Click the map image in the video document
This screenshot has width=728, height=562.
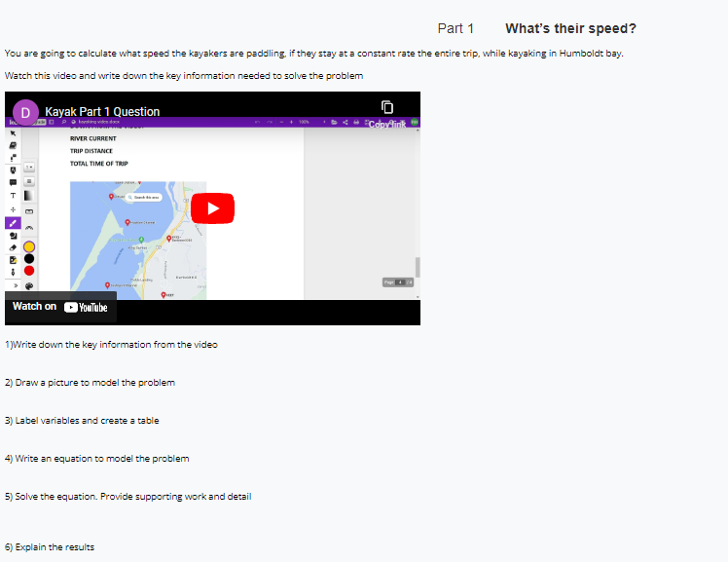(138, 241)
